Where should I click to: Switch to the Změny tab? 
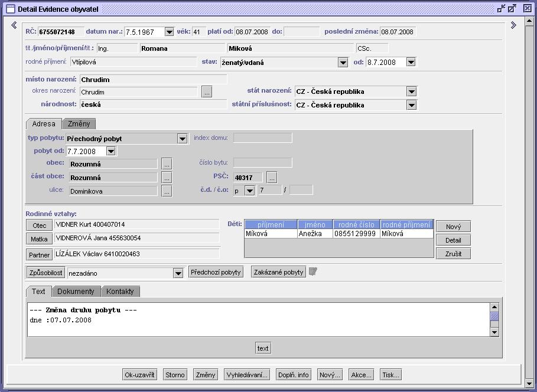79,123
